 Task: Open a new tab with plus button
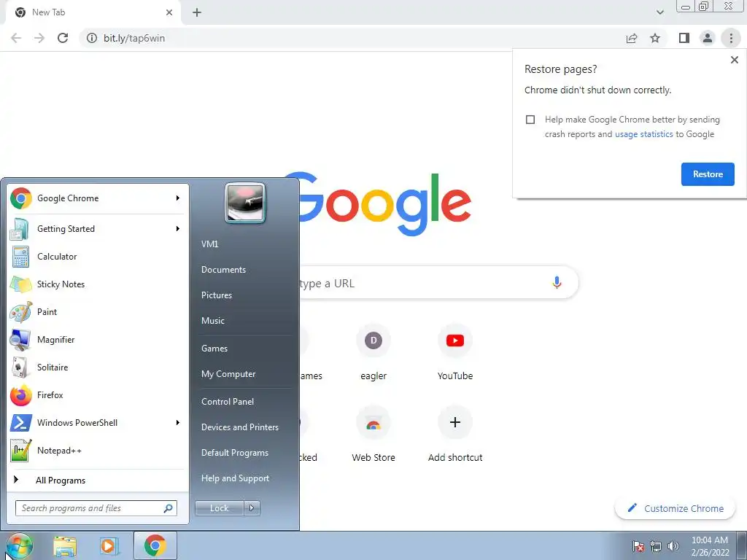pos(197,12)
